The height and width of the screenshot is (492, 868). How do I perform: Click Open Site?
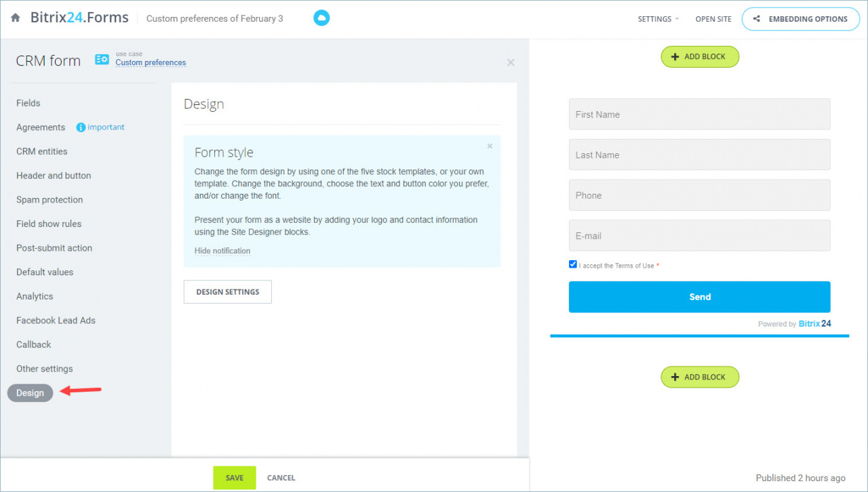point(713,19)
